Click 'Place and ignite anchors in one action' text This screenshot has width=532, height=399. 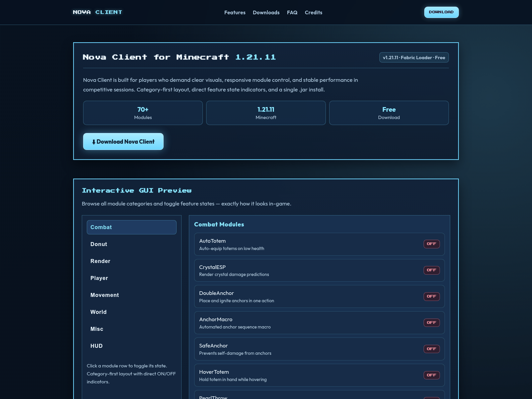(x=237, y=301)
